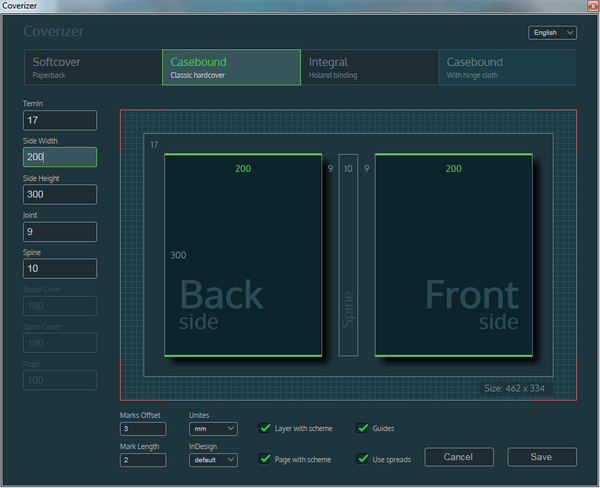This screenshot has height=488, width=600.
Task: Toggle the Use spreads checkbox
Action: click(362, 459)
